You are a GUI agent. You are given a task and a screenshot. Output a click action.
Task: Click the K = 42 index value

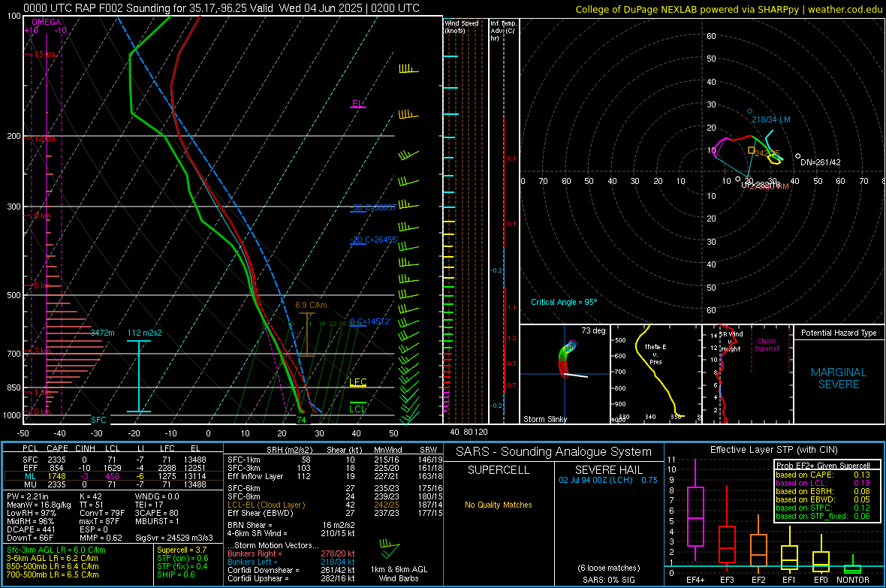pos(90,496)
